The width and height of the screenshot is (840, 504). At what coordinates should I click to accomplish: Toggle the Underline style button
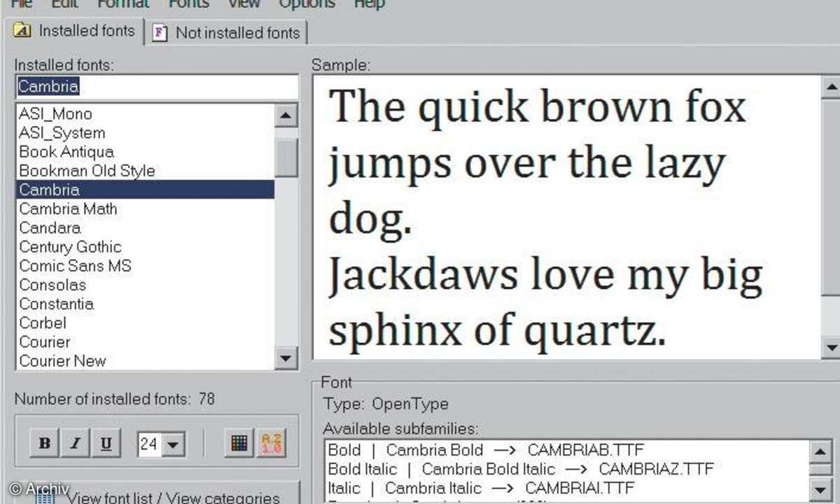[106, 443]
